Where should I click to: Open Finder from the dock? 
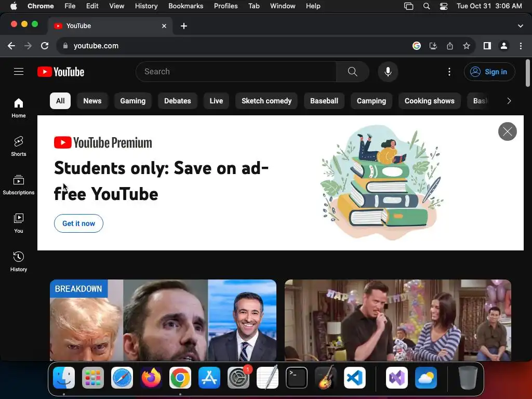coord(64,378)
